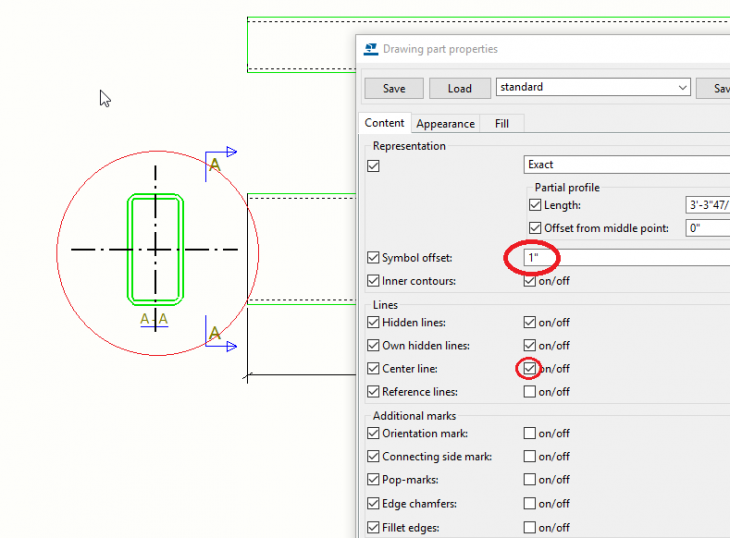
Task: Toggle the Pop-marks filter checkbox
Action: [373, 479]
